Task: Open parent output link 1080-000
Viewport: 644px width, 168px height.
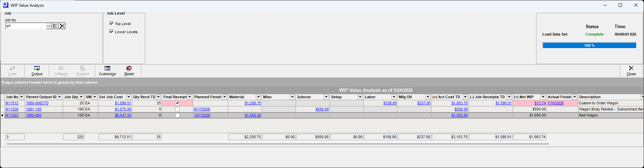Action: (x=34, y=115)
